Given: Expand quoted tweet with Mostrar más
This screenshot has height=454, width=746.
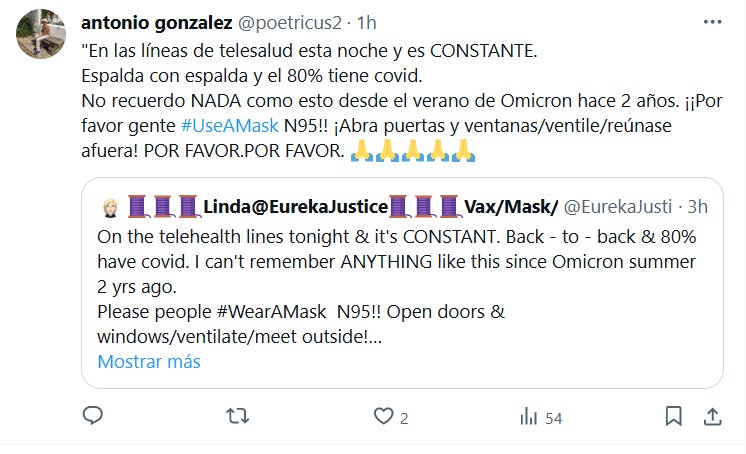Looking at the screenshot, I should [149, 362].
